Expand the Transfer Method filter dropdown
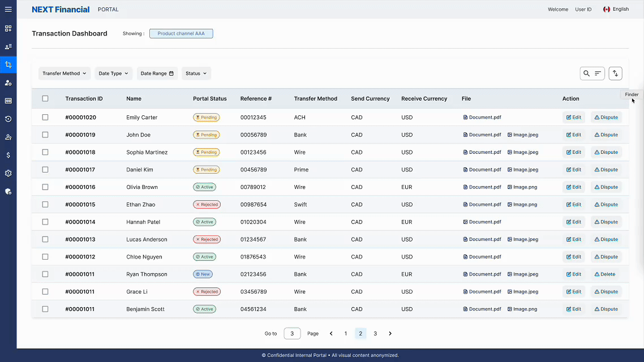Image resolution: width=644 pixels, height=362 pixels. [x=65, y=74]
